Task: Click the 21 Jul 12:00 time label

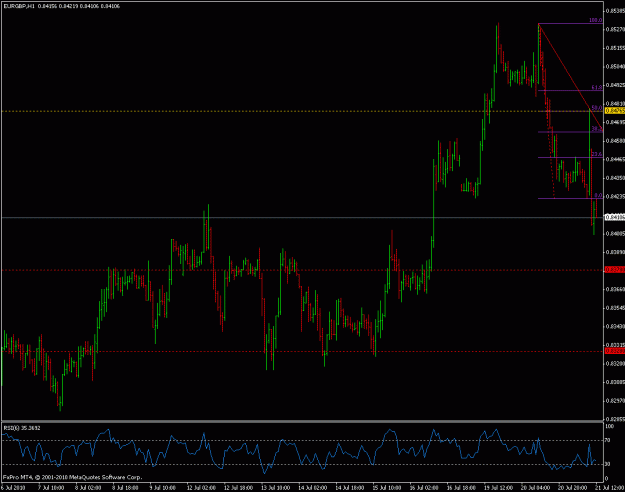Action: pos(610,488)
